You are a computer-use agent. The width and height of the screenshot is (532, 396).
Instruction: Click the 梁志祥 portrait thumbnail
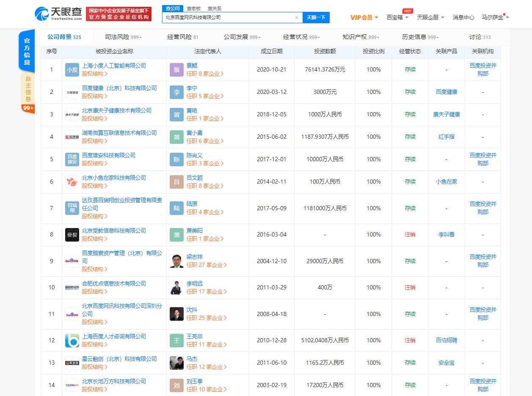(176, 261)
